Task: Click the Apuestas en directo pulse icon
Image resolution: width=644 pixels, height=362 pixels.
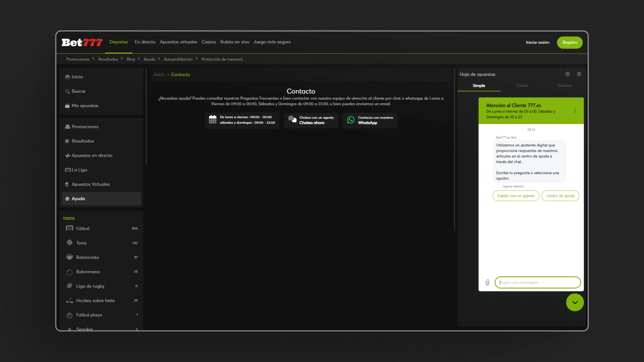Action: (68, 156)
